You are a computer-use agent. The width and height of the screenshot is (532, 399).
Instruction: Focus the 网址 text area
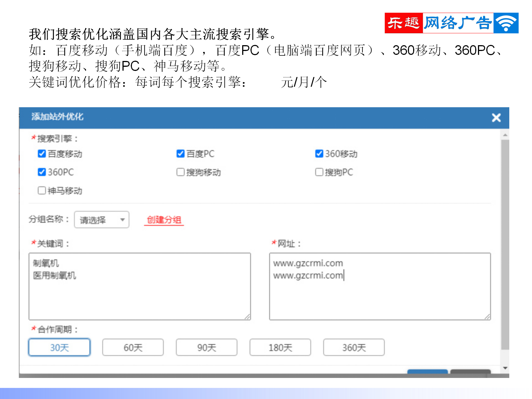[x=380, y=287]
